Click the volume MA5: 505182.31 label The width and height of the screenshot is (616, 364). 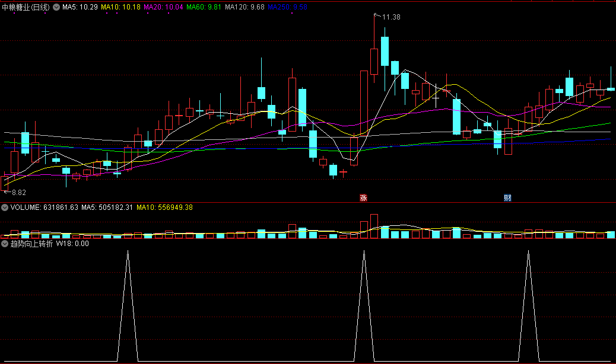pos(107,207)
